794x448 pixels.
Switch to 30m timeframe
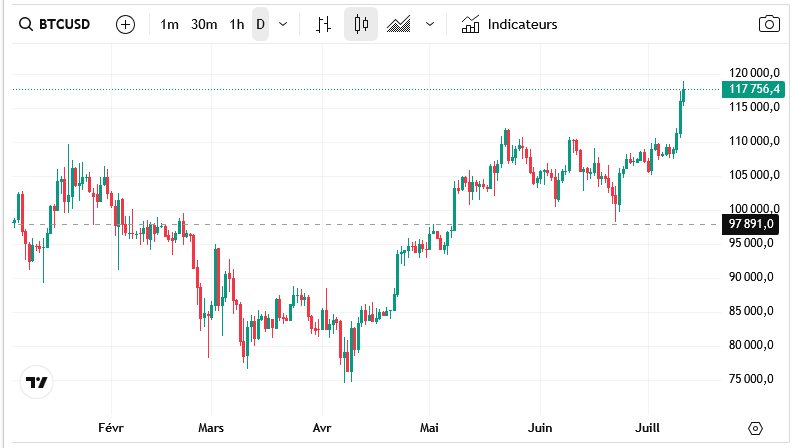[204, 24]
